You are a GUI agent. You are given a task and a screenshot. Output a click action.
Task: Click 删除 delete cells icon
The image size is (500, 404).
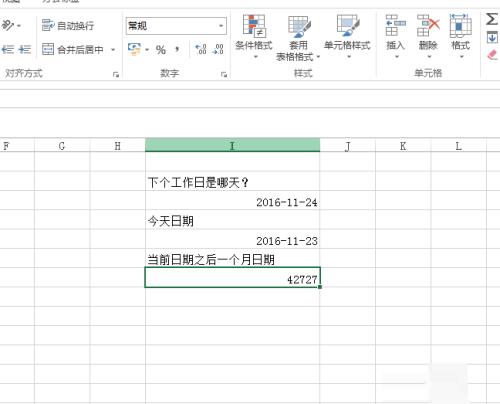tap(428, 26)
